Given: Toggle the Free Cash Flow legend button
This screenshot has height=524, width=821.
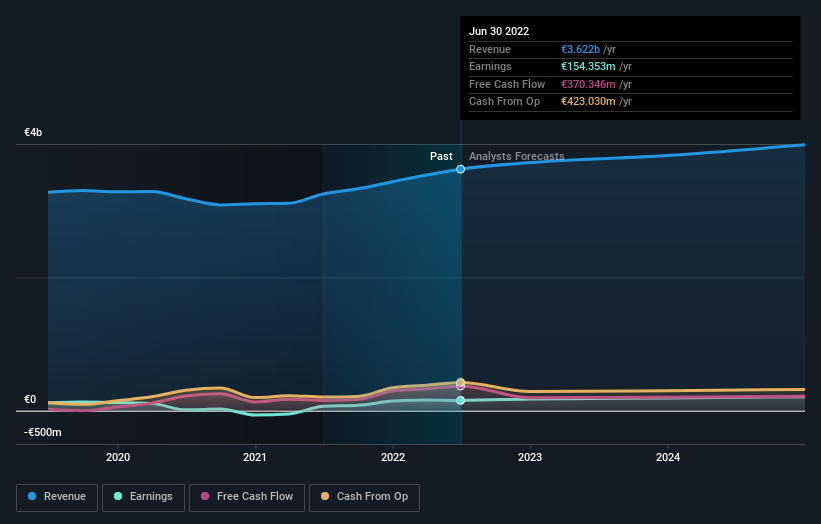Looking at the screenshot, I should [247, 497].
